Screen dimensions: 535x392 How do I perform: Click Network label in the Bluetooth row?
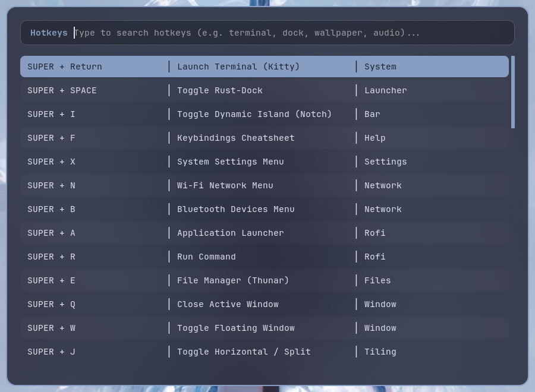click(383, 209)
